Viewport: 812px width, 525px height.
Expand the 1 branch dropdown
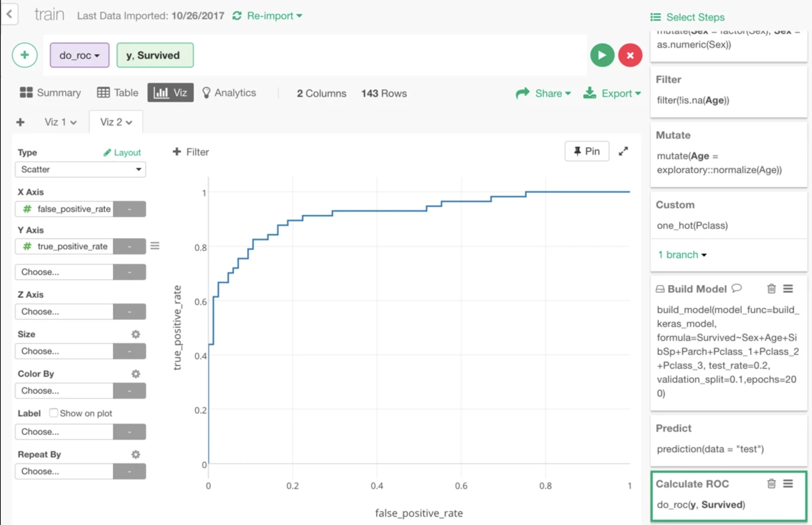[x=682, y=255]
